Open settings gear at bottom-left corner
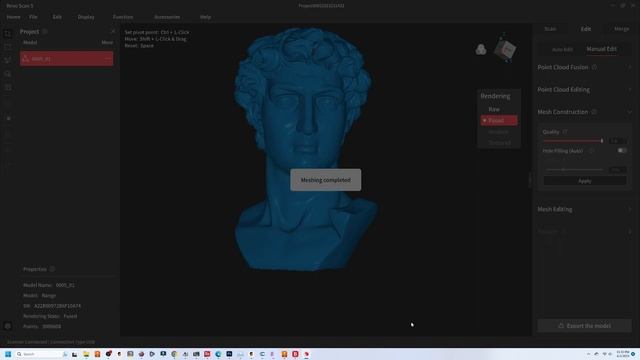 [7, 326]
